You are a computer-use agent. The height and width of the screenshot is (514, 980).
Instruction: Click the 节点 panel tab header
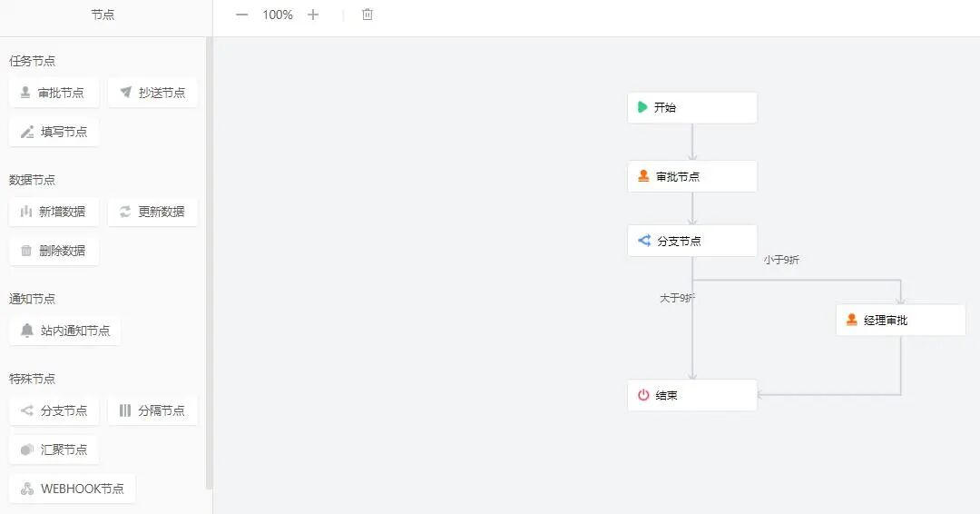pyautogui.click(x=103, y=15)
